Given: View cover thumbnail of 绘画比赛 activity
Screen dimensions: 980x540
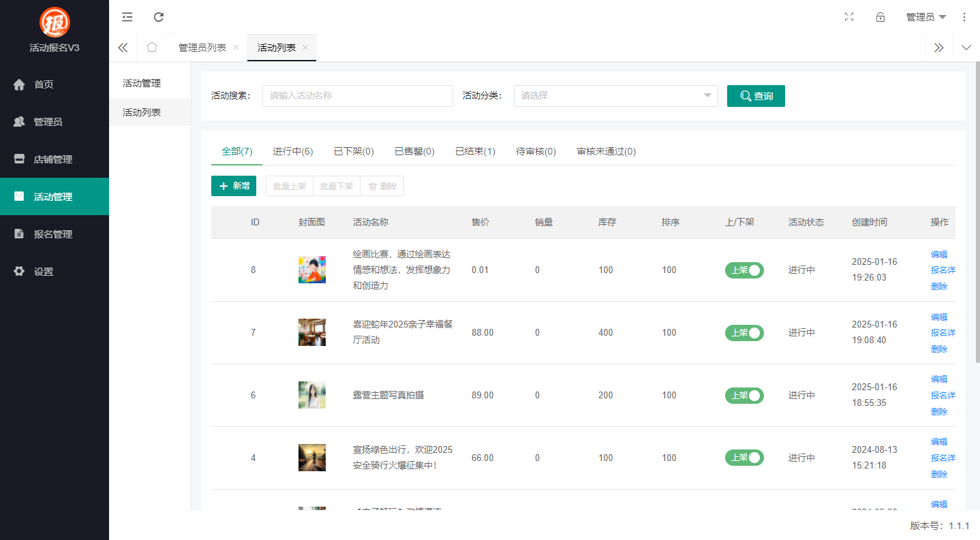Looking at the screenshot, I should coord(311,270).
